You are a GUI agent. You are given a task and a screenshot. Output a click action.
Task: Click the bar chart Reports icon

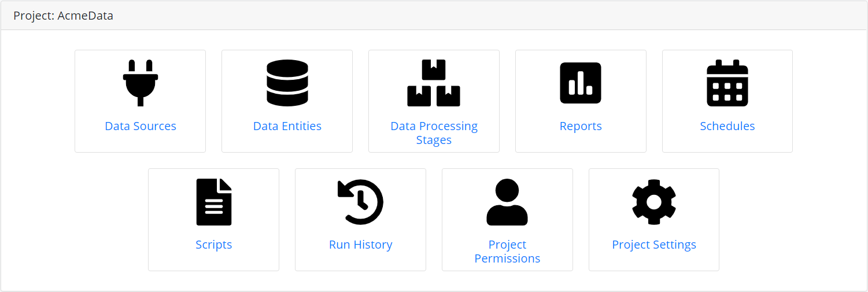click(581, 83)
